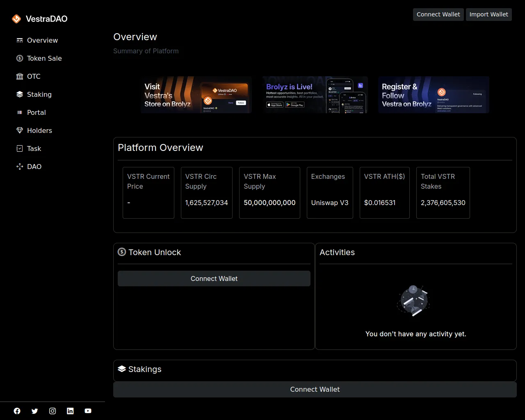Navigate to Staking page in sidebar
Screen dimensions: 525x420
coord(39,94)
